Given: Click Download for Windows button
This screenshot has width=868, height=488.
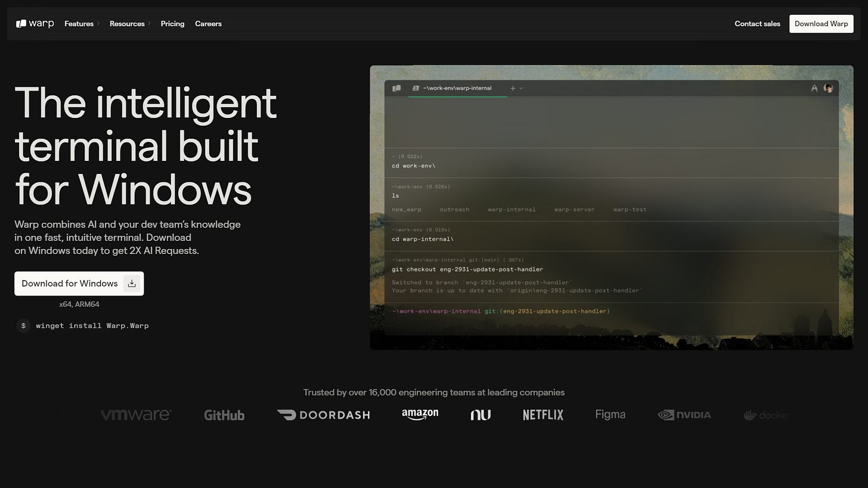Looking at the screenshot, I should click(79, 284).
